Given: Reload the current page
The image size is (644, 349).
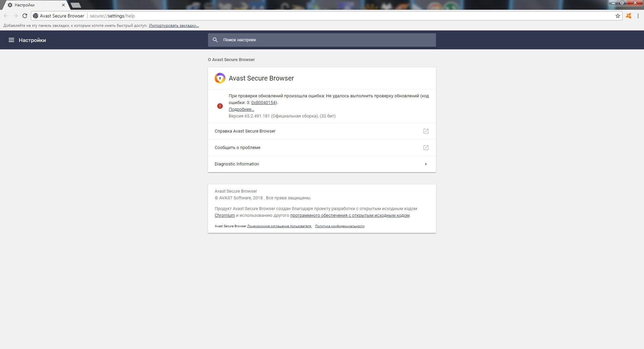Looking at the screenshot, I should pyautogui.click(x=25, y=16).
